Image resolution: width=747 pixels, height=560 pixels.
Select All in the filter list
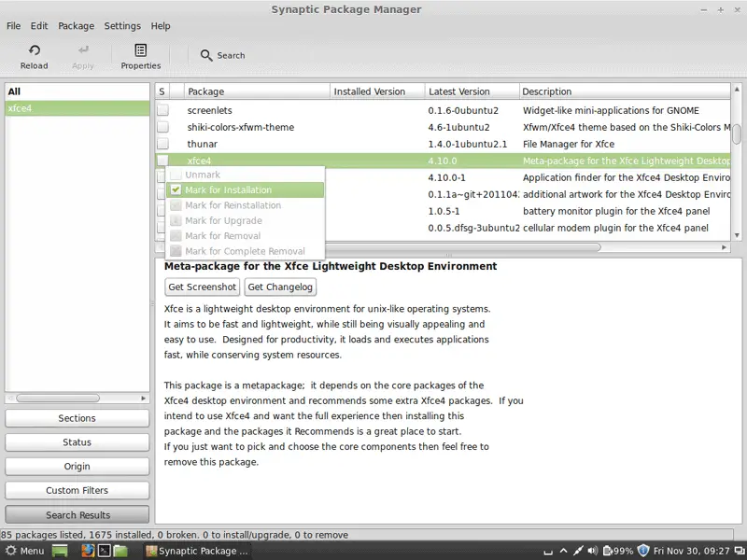[x=78, y=91]
